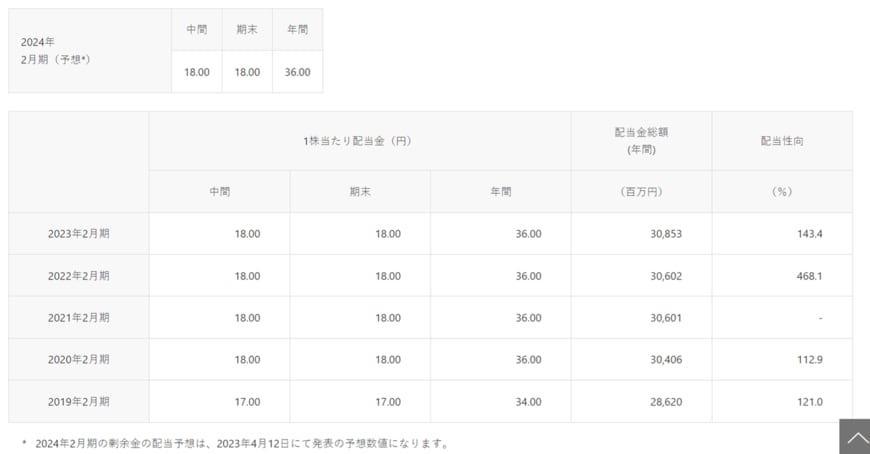870x454 pixels.
Task: Click the 468.1 payout ratio value
Action: pyautogui.click(x=806, y=276)
